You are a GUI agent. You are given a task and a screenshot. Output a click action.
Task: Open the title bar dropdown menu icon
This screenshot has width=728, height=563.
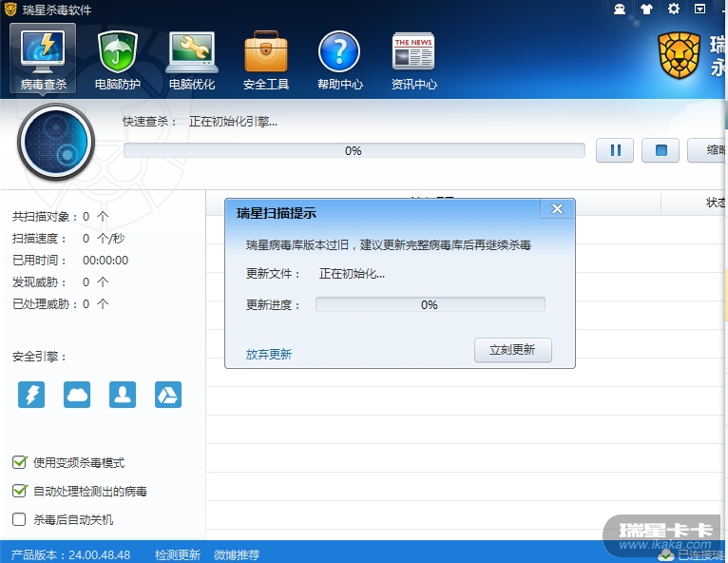[699, 9]
